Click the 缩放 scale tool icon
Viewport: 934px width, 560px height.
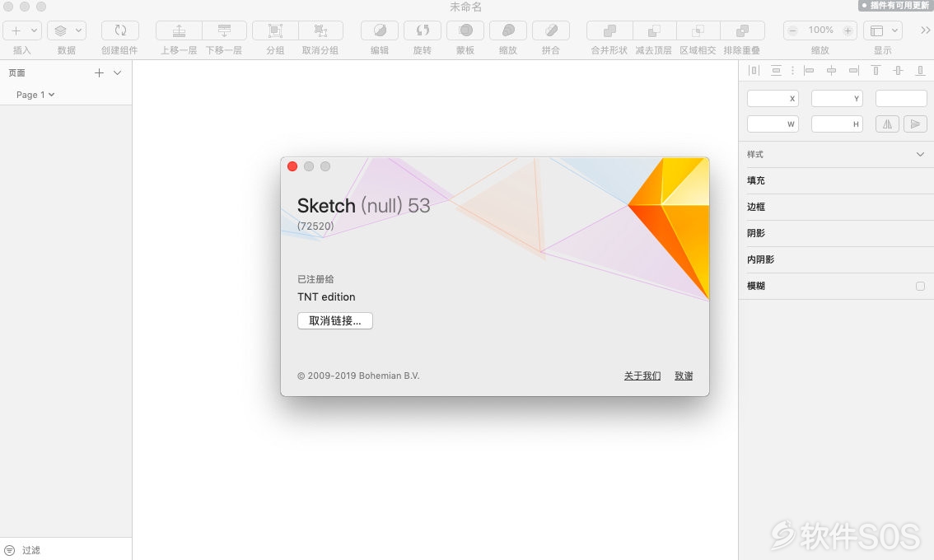508,30
